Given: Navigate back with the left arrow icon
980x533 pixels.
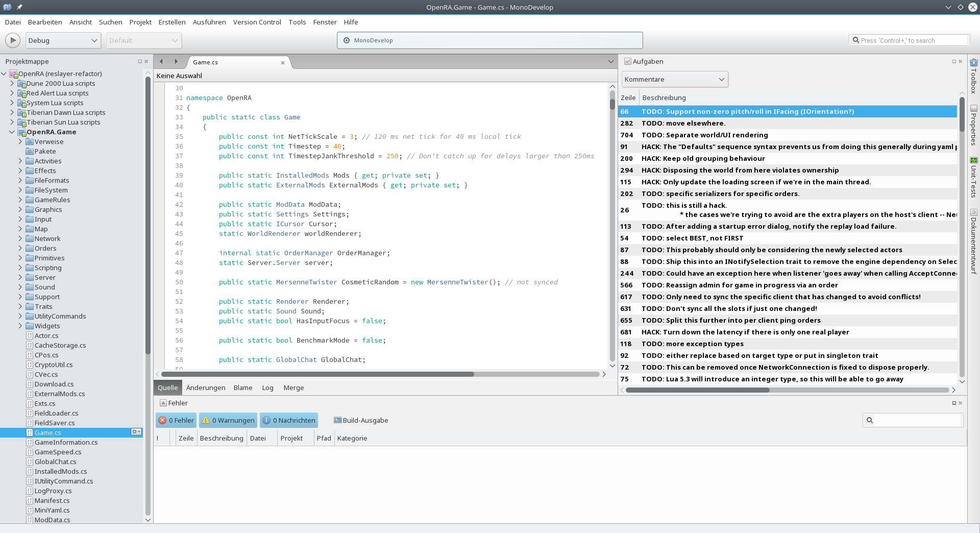Looking at the screenshot, I should [x=161, y=62].
